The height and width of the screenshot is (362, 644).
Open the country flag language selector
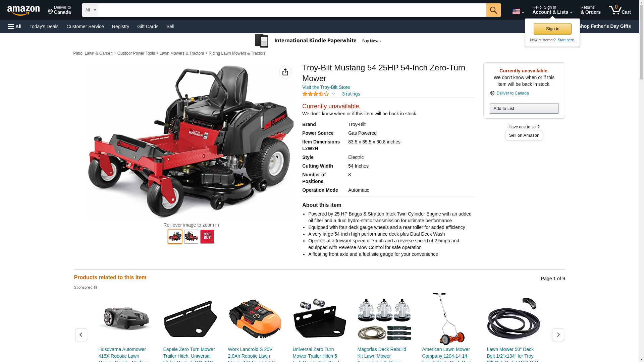(x=518, y=11)
